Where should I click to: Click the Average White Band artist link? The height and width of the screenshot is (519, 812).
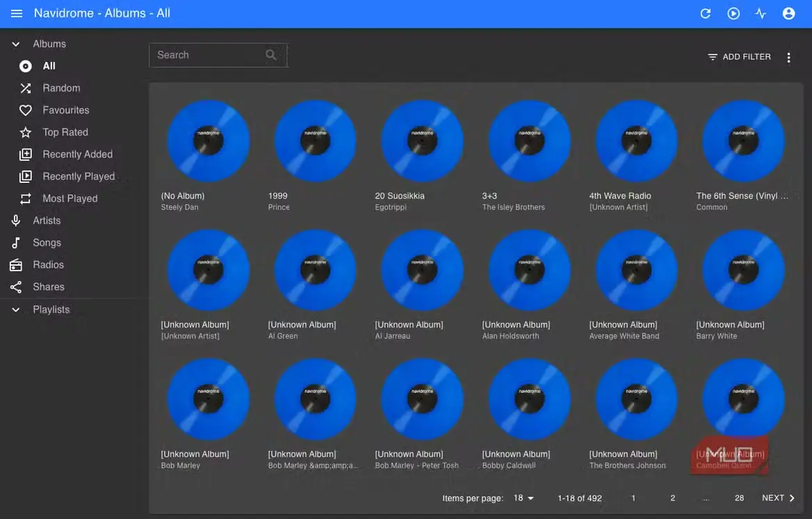pos(624,336)
